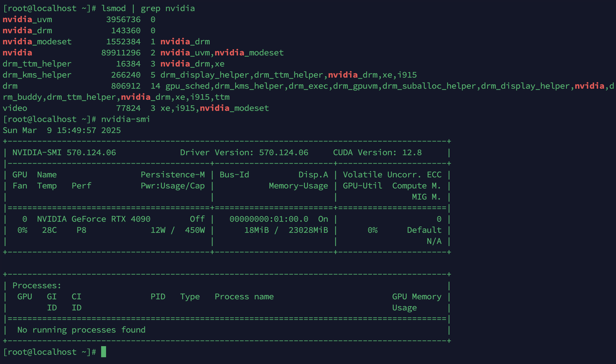The width and height of the screenshot is (616, 364).
Task: Click the size value 16384
Action: [128, 64]
